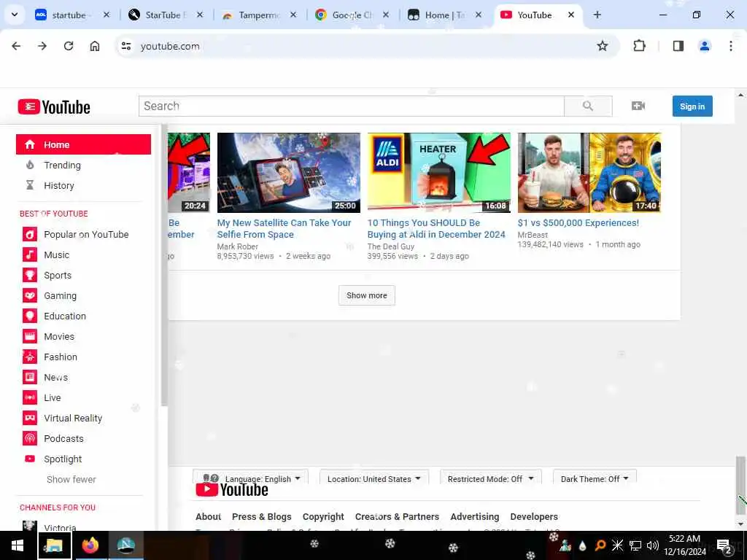
Task: Click the Trending flame icon
Action: pyautogui.click(x=30, y=166)
